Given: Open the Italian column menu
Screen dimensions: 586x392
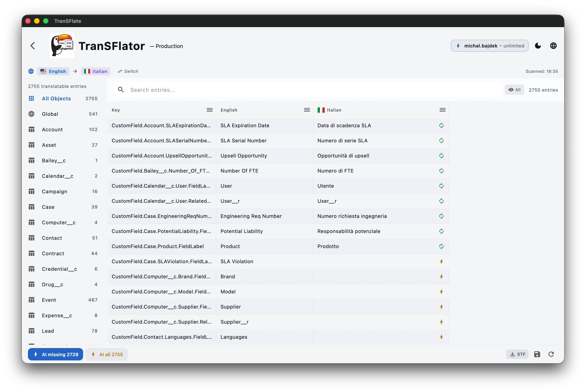Looking at the screenshot, I should (x=442, y=110).
